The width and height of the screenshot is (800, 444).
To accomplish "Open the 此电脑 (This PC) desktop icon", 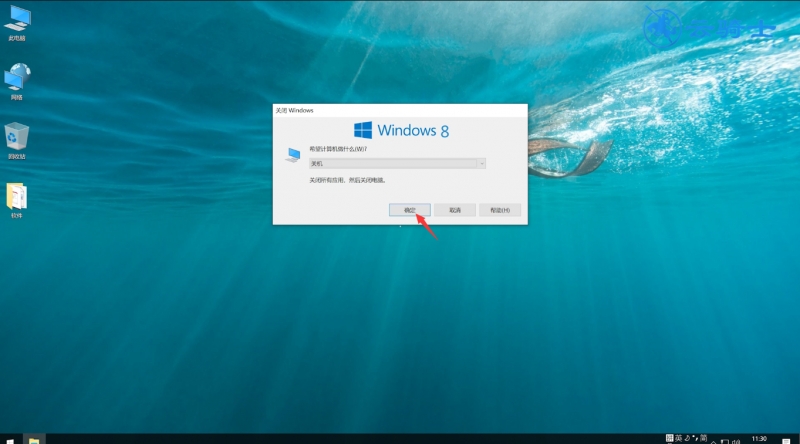I will click(x=17, y=22).
